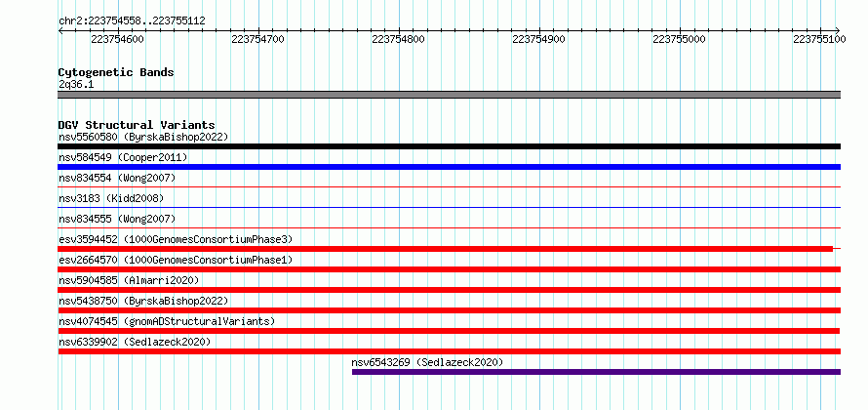The height and width of the screenshot is (410, 868).
Task: Click ruler position 223754900
Action: coord(539,39)
